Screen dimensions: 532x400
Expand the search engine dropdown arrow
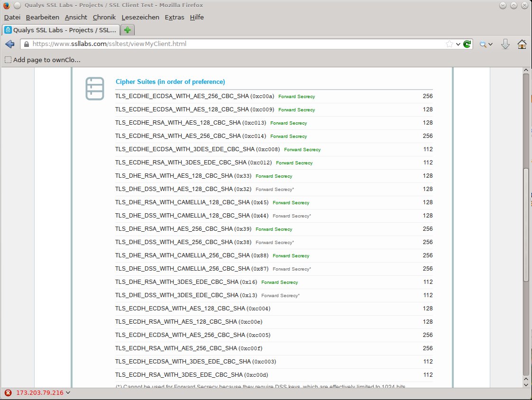click(490, 44)
